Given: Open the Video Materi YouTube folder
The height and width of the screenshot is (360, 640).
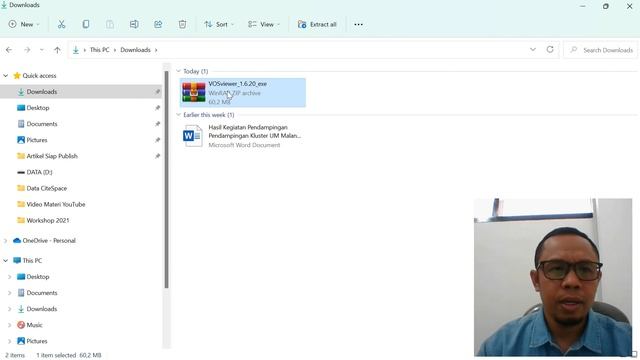Looking at the screenshot, I should tap(56, 204).
